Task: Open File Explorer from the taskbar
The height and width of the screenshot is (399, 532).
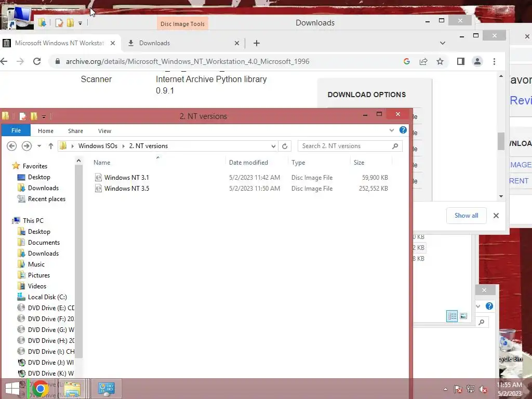Action: pos(72,389)
